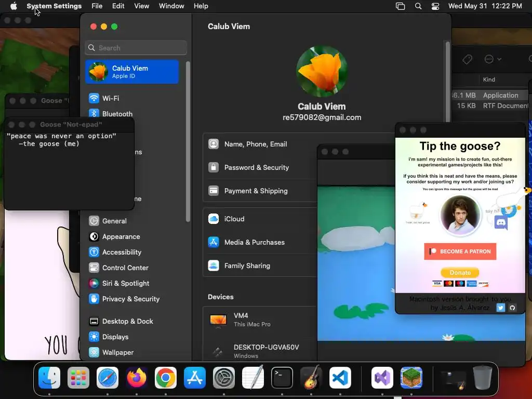The height and width of the screenshot is (399, 532).
Task: Click sam's portrait in Tip the goose
Action: pyautogui.click(x=460, y=215)
